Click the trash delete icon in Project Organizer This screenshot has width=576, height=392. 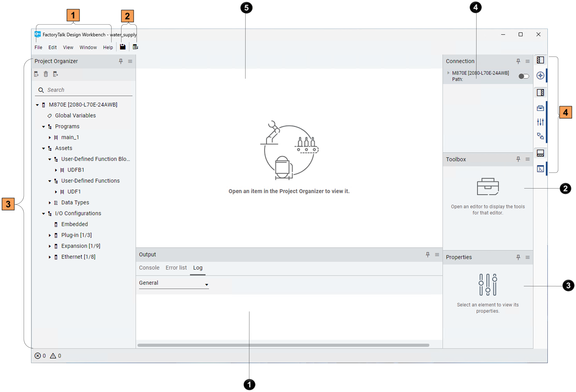[x=46, y=74]
